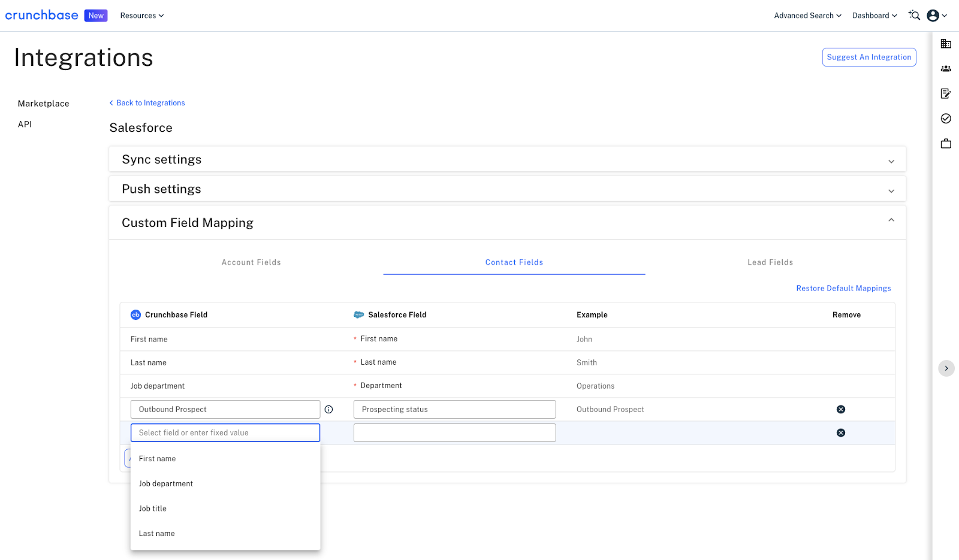This screenshot has height=560, width=959.
Task: Click the Crunchbase 'Job department' row cell
Action: tap(158, 386)
